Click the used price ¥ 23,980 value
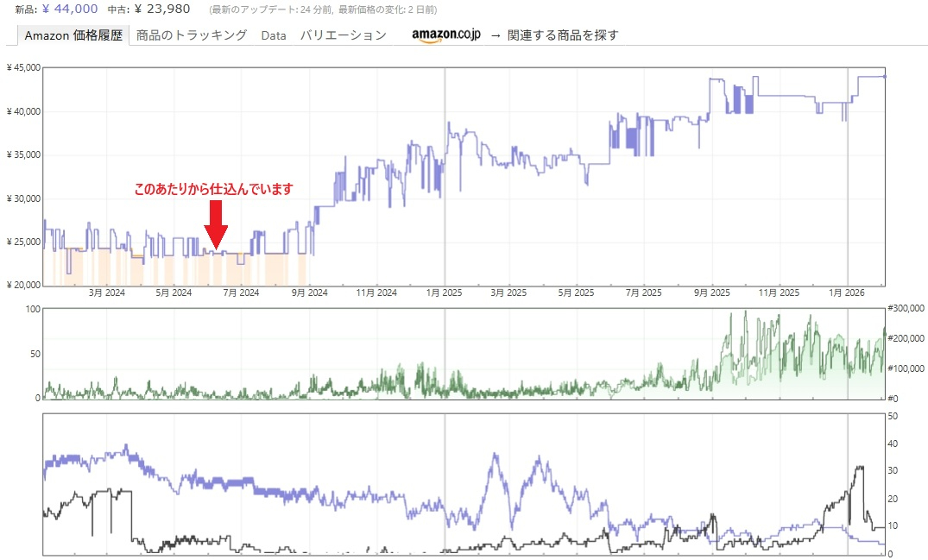 [x=162, y=9]
